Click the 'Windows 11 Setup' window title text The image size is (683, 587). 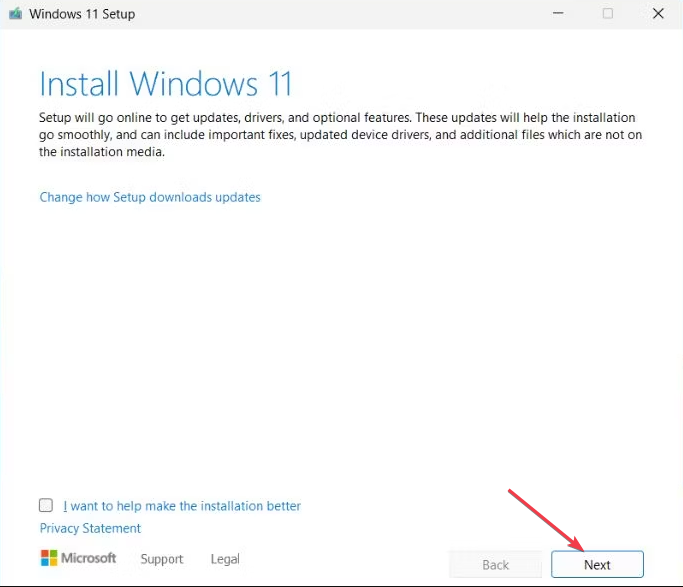point(82,14)
